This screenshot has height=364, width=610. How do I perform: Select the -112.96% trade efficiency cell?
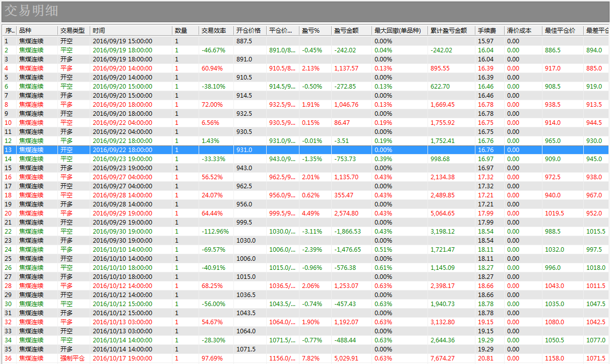click(215, 232)
